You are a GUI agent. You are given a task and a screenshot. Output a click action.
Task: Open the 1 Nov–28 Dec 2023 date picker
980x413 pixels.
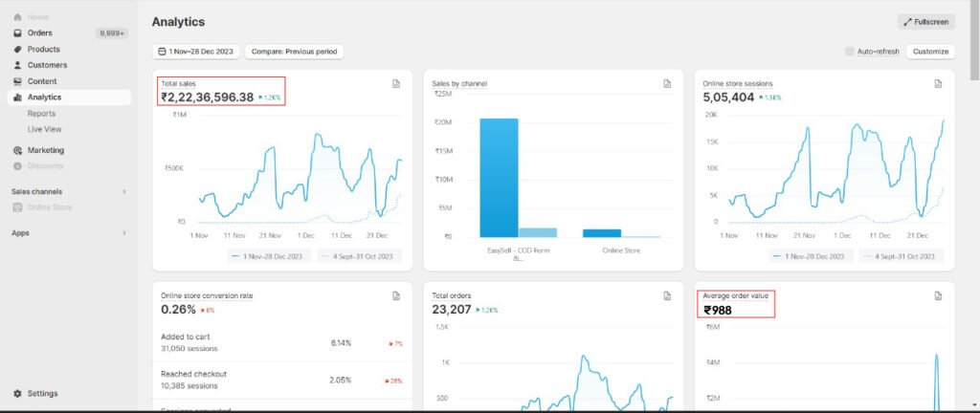pos(195,52)
